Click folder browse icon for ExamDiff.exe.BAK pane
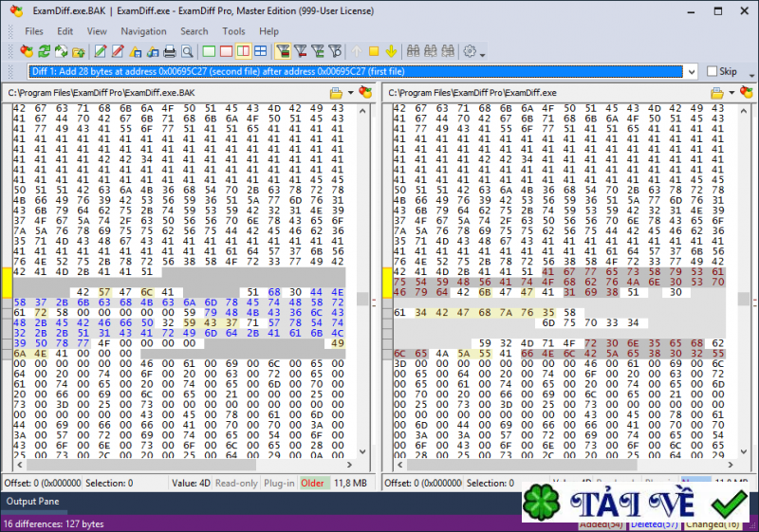Image resolution: width=759 pixels, height=532 pixels. (x=335, y=93)
